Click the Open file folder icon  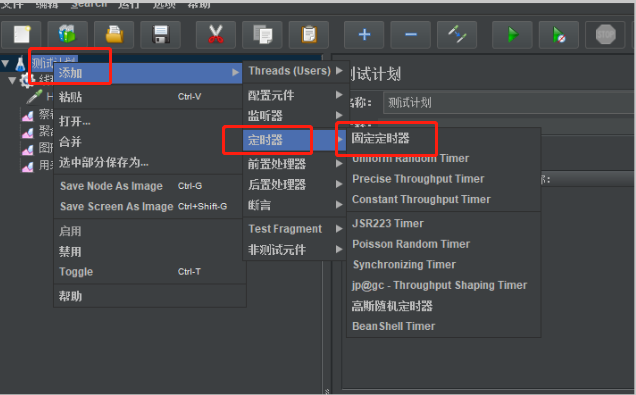114,34
